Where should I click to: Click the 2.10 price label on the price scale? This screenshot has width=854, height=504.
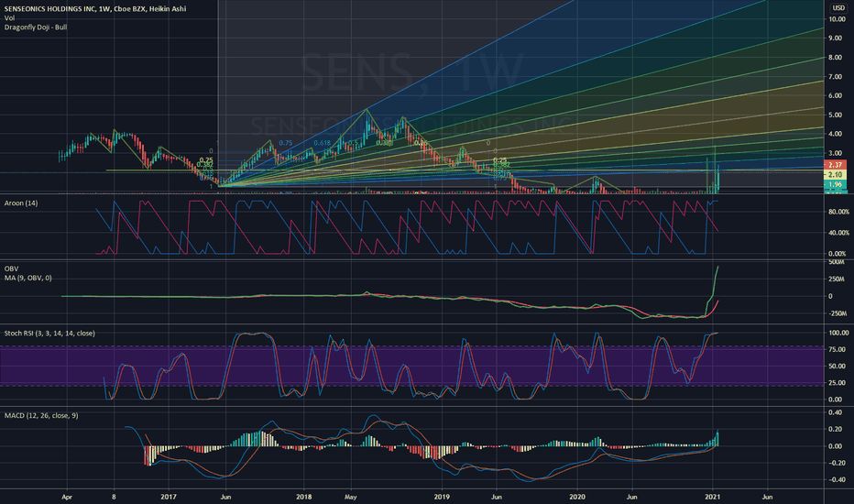coord(836,175)
